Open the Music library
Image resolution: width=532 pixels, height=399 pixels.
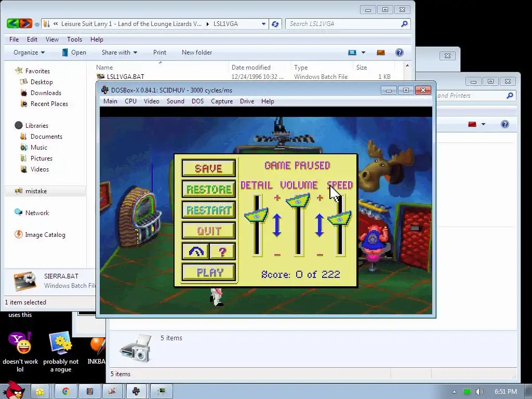pos(38,147)
